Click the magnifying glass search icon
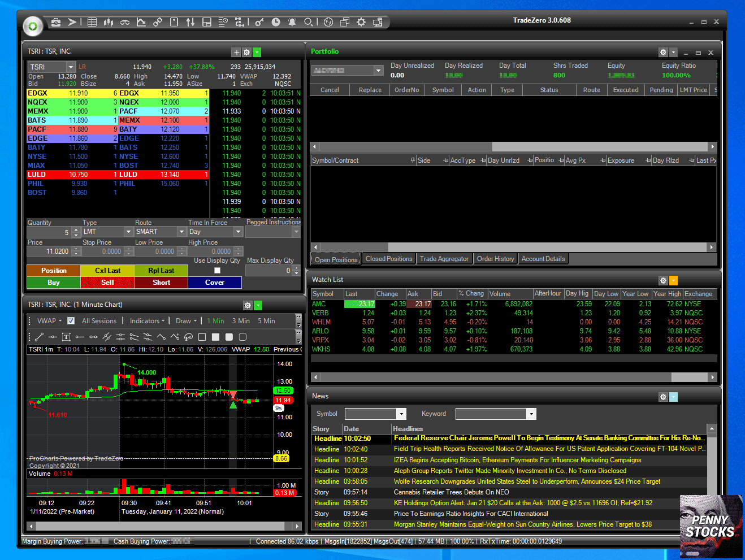The height and width of the screenshot is (560, 745). point(309,22)
